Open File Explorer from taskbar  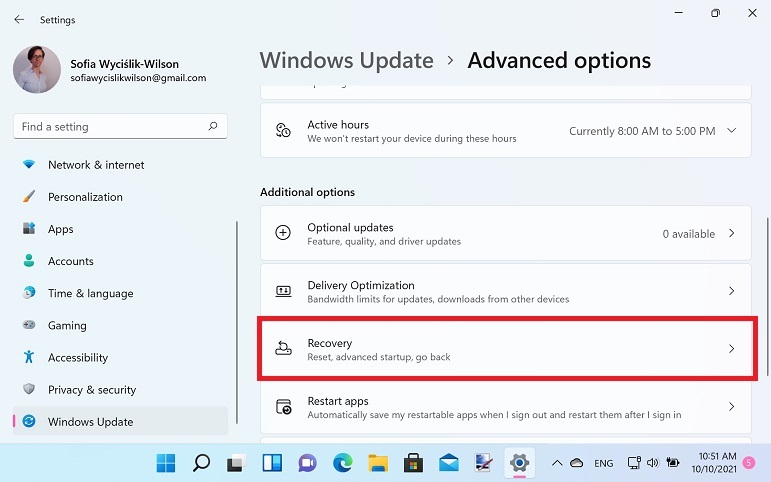coord(378,463)
